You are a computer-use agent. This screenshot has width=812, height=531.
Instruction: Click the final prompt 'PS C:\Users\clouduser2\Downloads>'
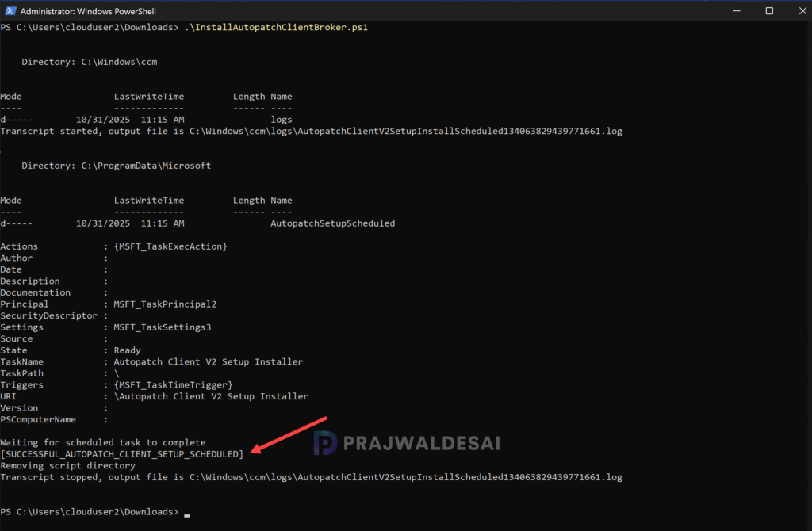[90, 511]
